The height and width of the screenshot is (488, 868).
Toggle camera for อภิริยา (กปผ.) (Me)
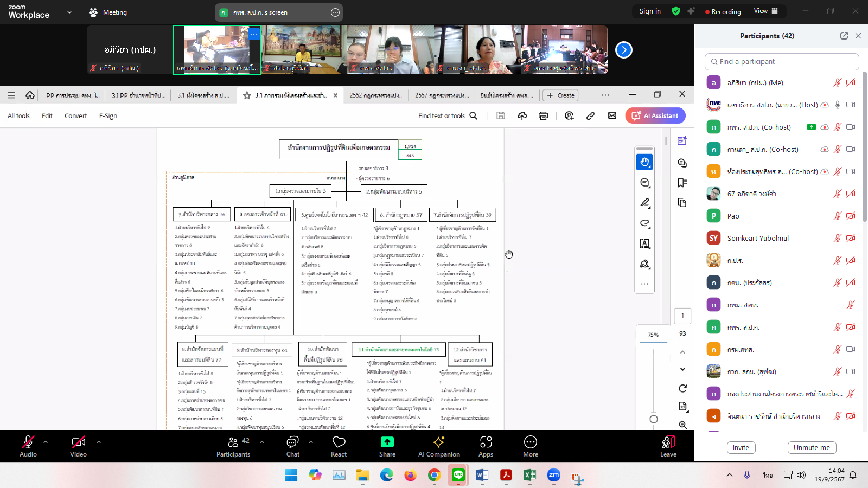click(851, 82)
